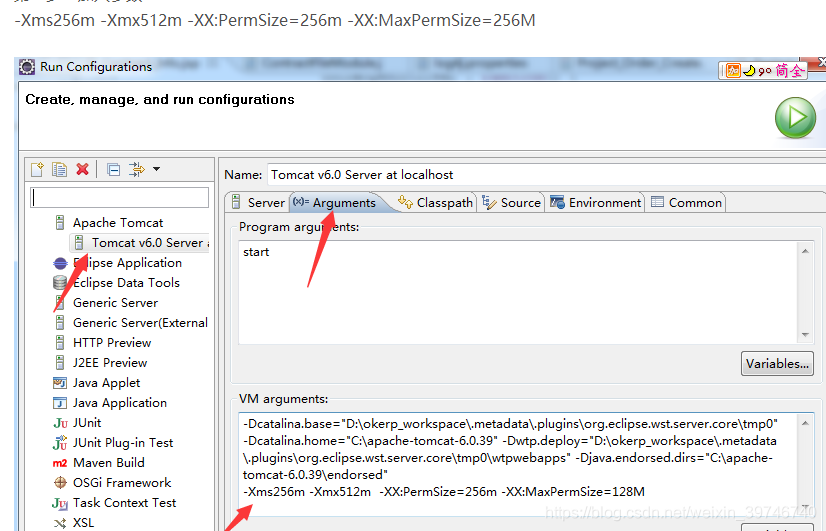Select the Task Context Test entry

coord(124,503)
